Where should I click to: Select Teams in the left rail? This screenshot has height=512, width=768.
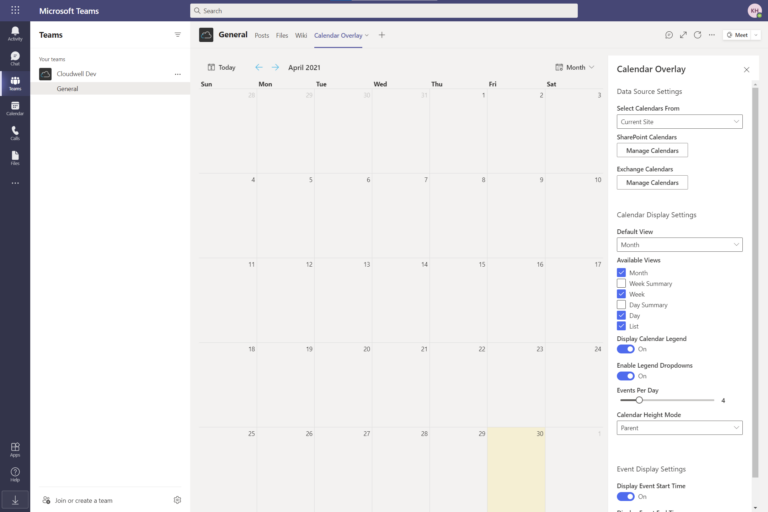pyautogui.click(x=15, y=83)
